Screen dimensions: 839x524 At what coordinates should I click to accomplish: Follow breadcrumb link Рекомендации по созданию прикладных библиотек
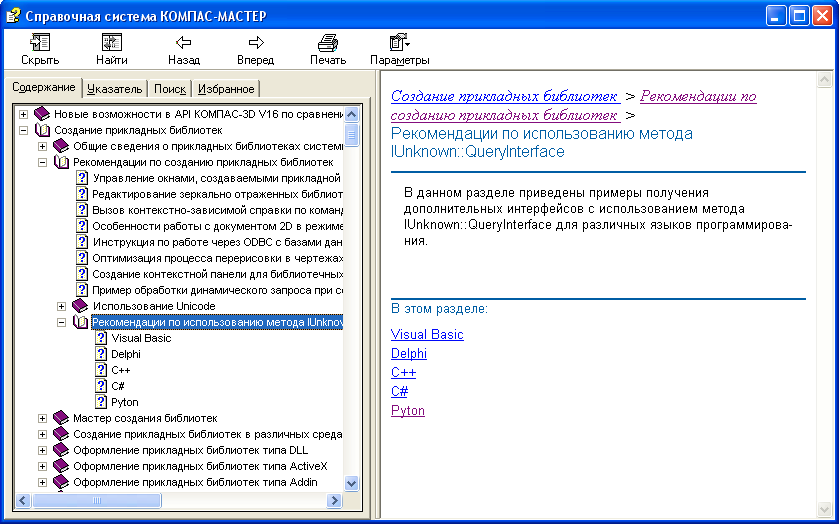(x=573, y=106)
